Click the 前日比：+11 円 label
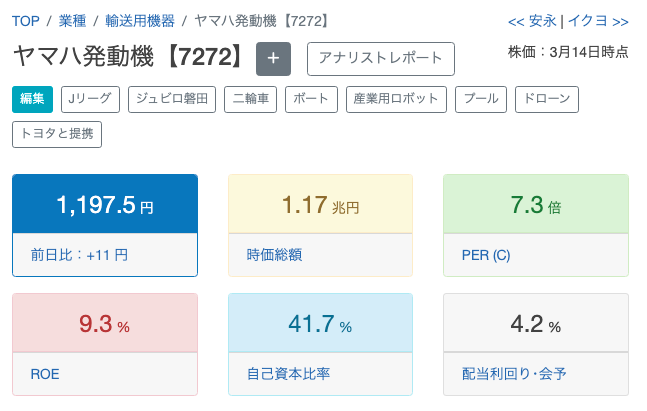 point(79,255)
